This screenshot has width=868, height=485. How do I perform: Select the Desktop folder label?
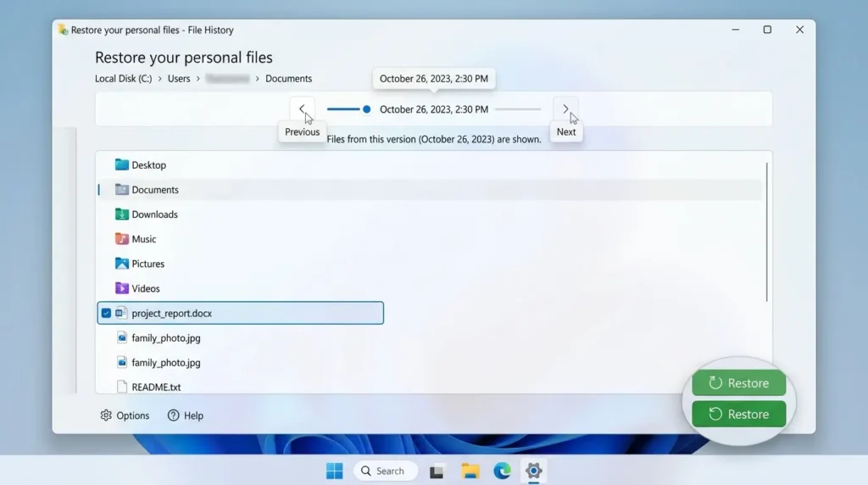pyautogui.click(x=149, y=165)
